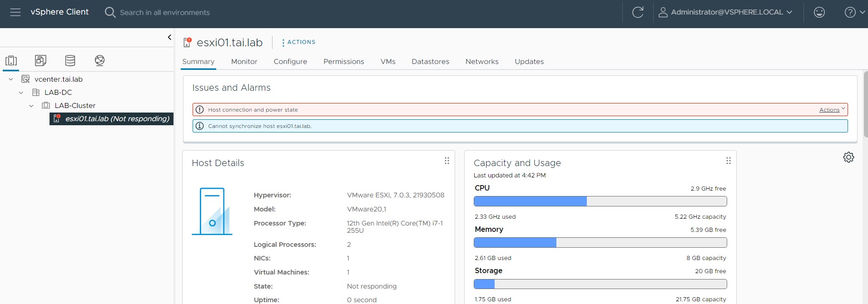Click the info icon on sync message

pos(199,126)
